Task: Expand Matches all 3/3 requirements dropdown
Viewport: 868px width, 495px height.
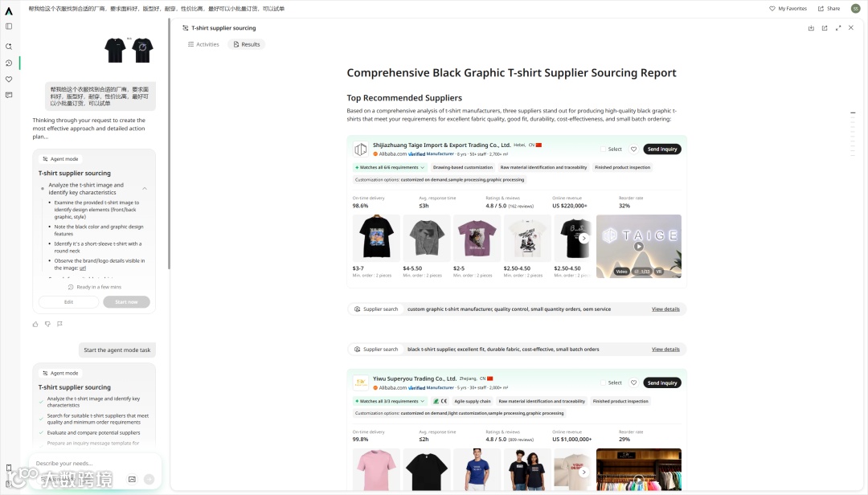Action: point(390,401)
